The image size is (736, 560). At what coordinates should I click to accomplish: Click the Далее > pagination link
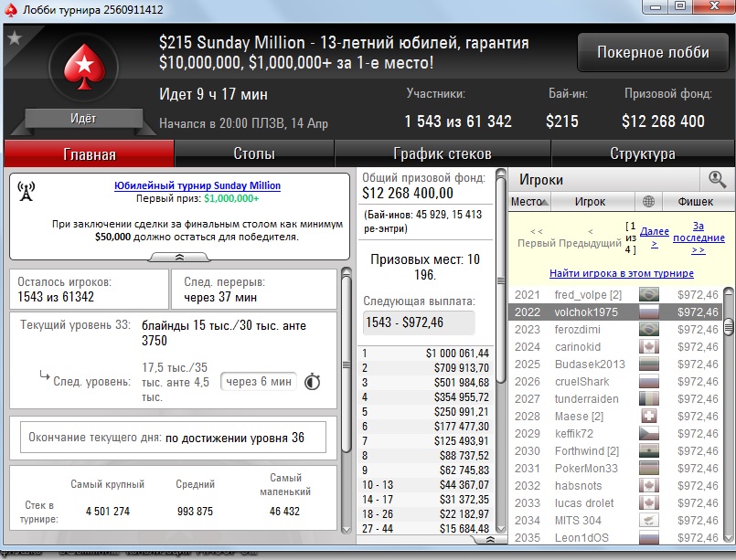tap(655, 237)
